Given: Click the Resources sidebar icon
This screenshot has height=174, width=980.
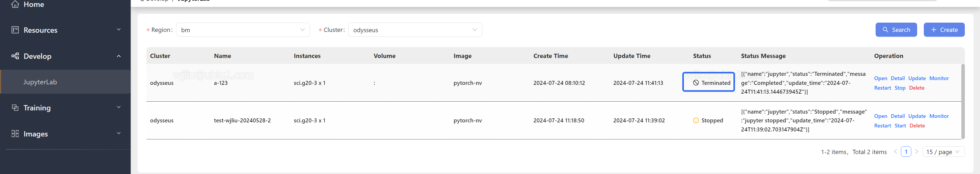Looking at the screenshot, I should click(x=15, y=30).
